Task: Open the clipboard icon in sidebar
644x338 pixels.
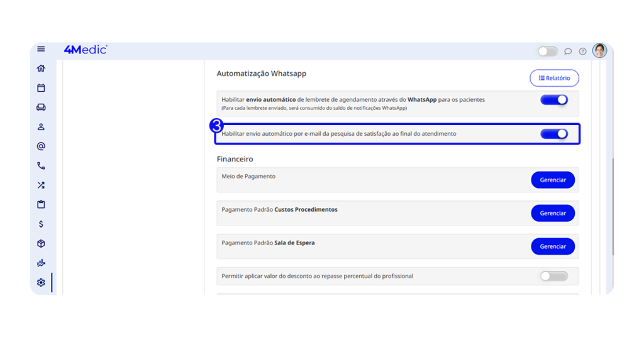Action: [x=41, y=205]
